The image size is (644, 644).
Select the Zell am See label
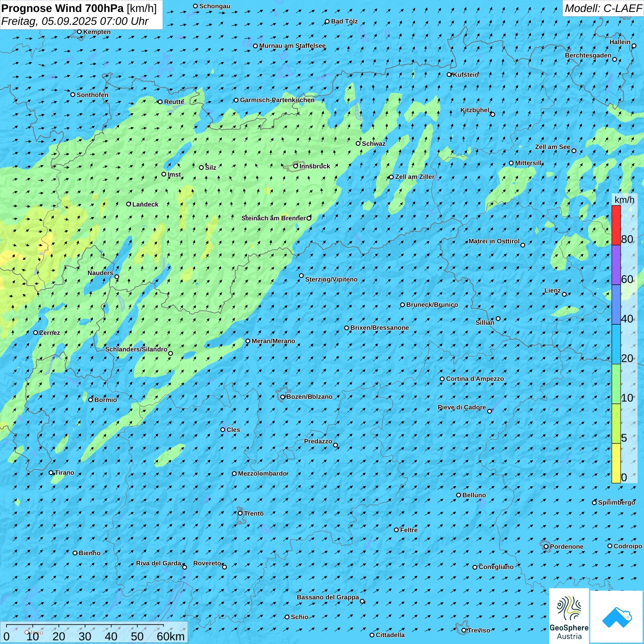pyautogui.click(x=552, y=147)
